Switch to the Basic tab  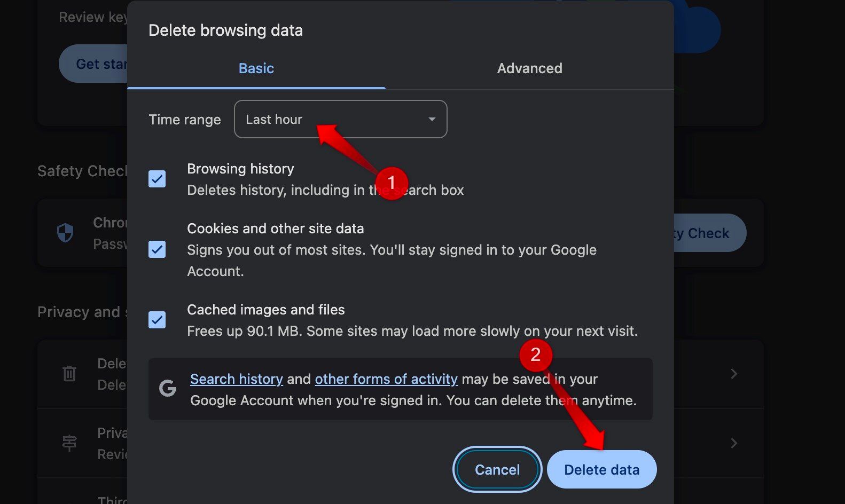tap(256, 68)
